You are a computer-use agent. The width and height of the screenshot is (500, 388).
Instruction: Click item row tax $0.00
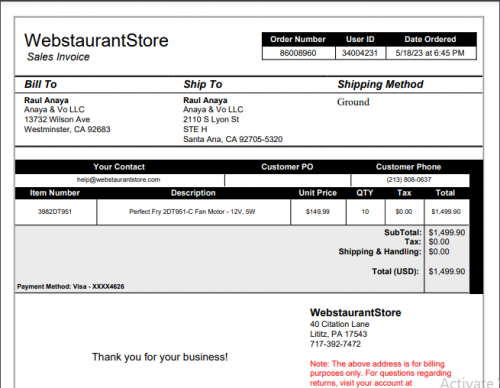(x=404, y=212)
